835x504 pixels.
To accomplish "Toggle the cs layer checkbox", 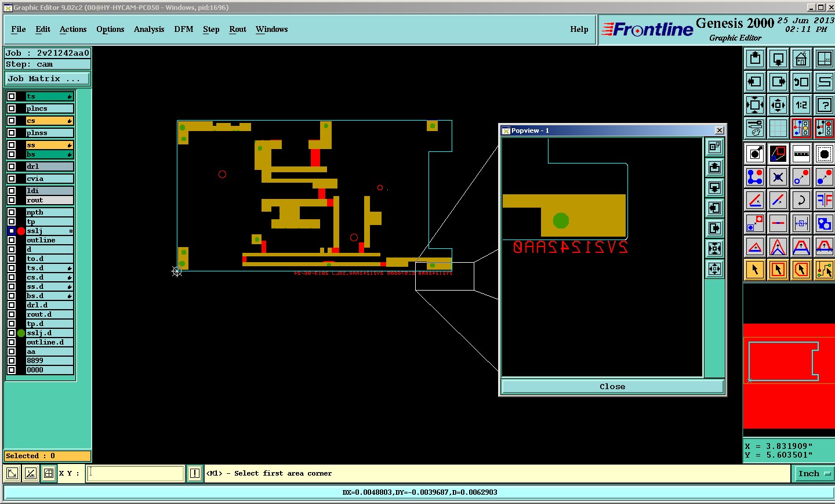I will coord(12,121).
